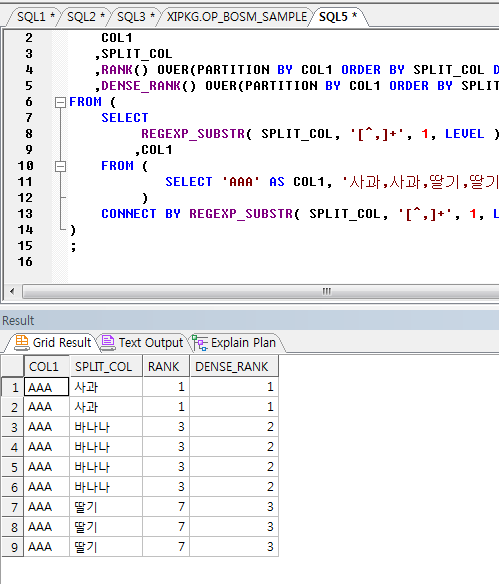The image size is (499, 584).
Task: Click the RANK value 3 in row 4
Action: 166,447
